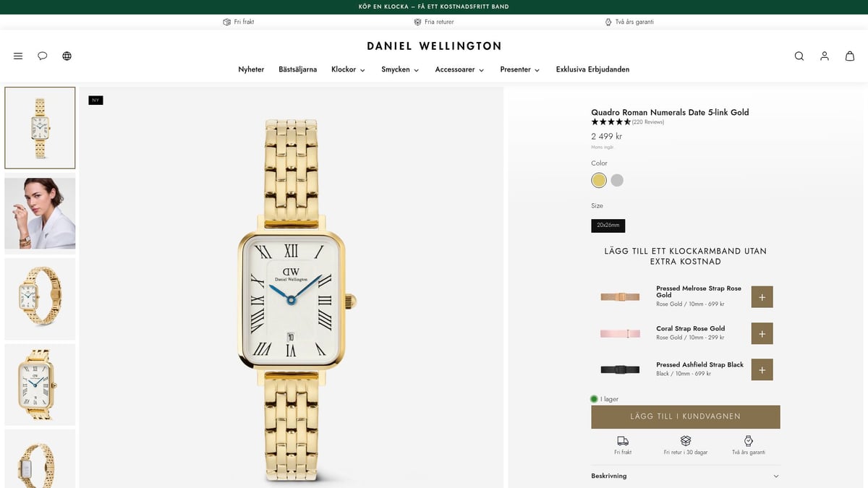Open the shopping bag icon

click(850, 56)
